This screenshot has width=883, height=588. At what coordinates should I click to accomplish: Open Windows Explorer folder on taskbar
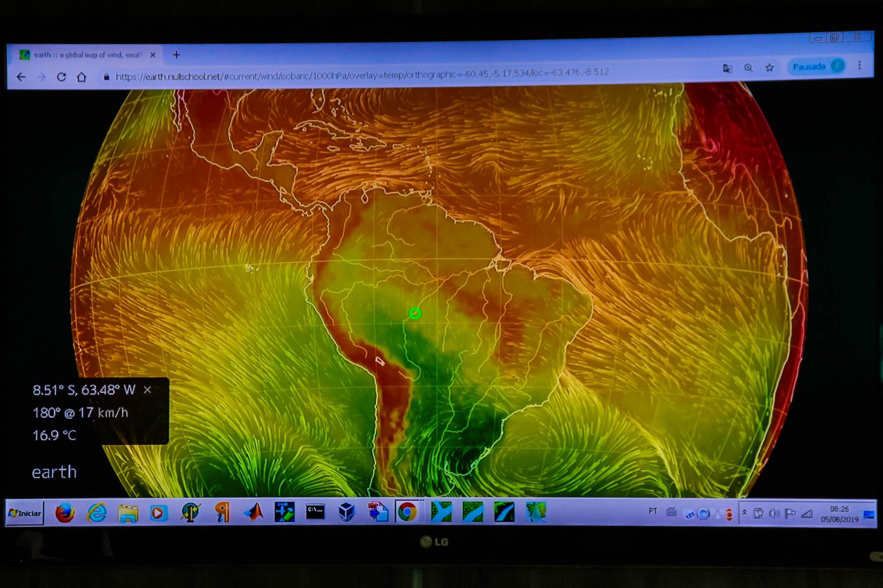coord(128,512)
